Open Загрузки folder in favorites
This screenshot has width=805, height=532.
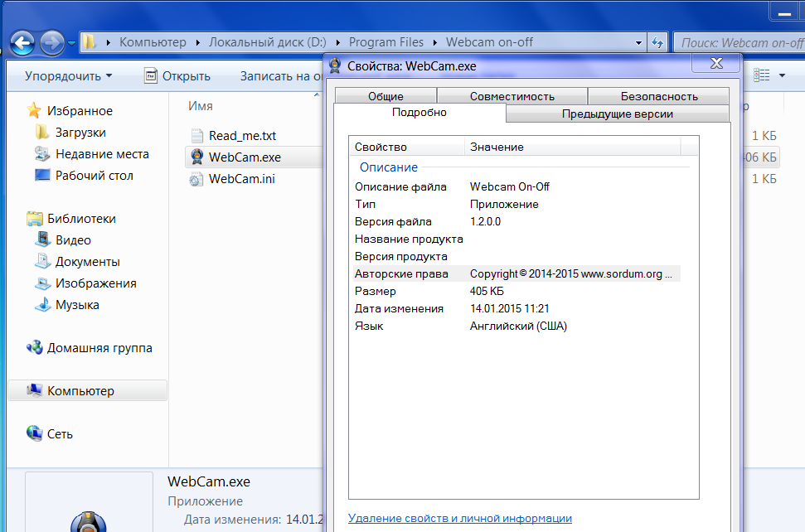point(80,133)
